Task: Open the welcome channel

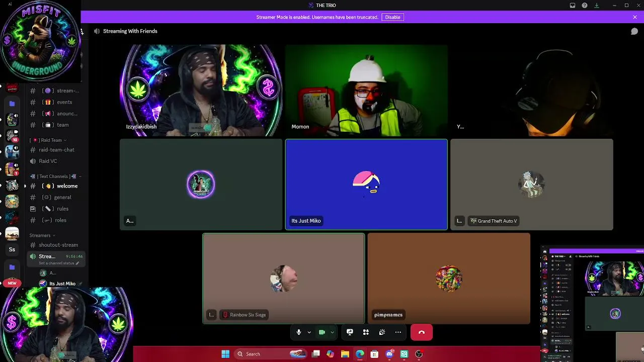Action: (x=55, y=186)
